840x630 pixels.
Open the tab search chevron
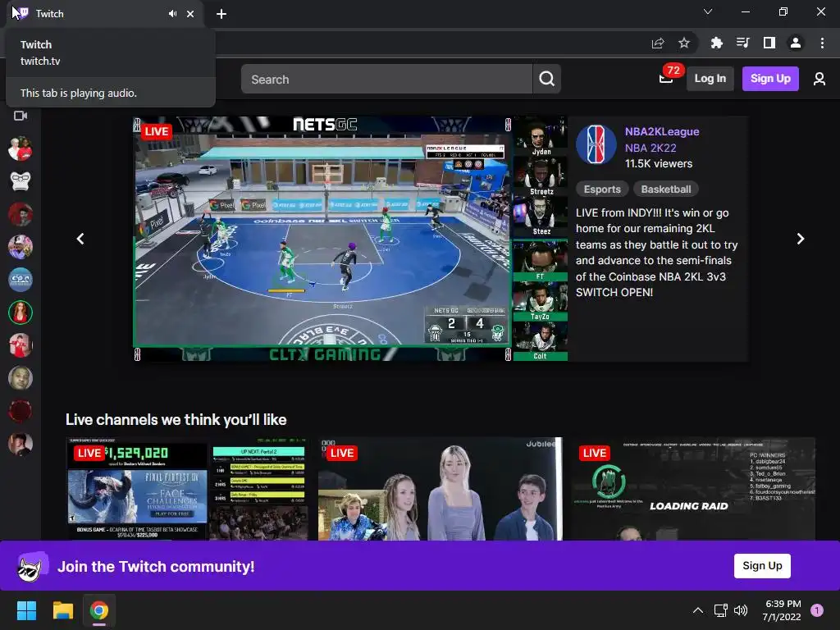click(708, 11)
